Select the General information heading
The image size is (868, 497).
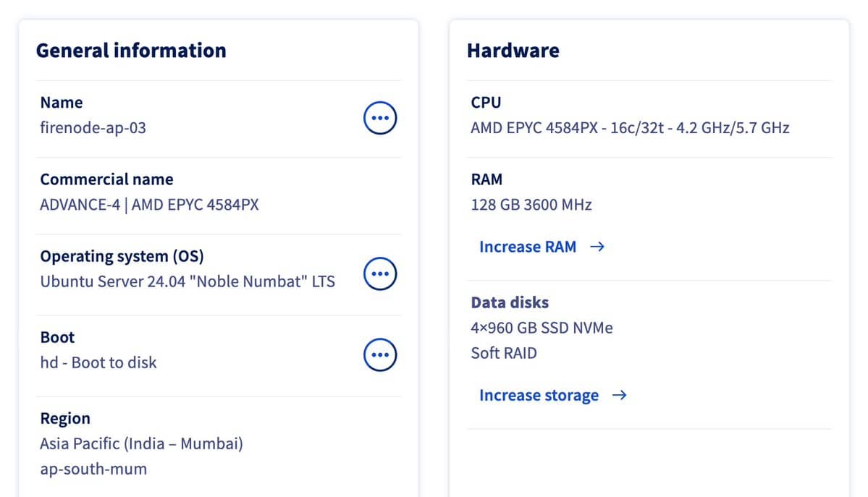tap(131, 50)
